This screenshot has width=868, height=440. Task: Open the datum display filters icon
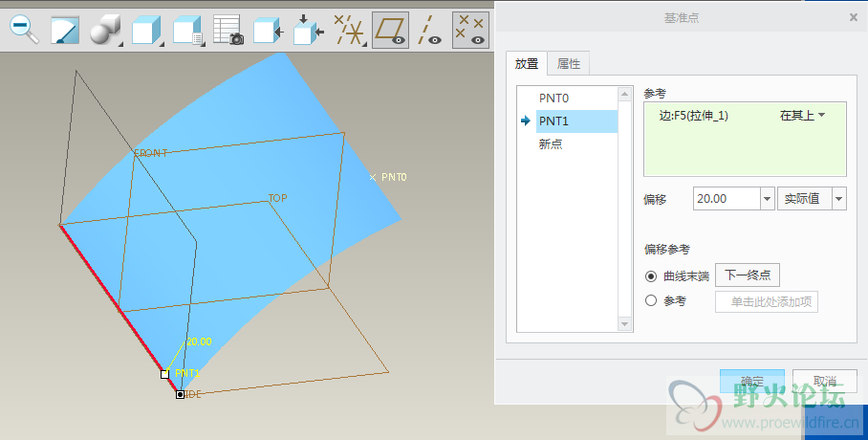(350, 30)
